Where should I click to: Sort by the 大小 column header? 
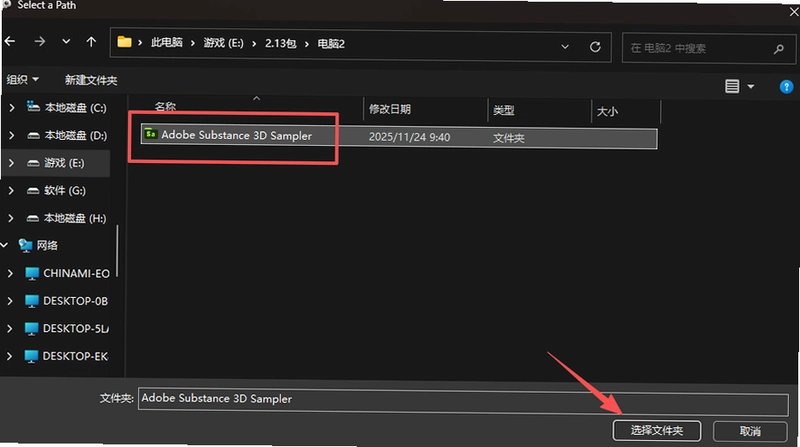[607, 111]
